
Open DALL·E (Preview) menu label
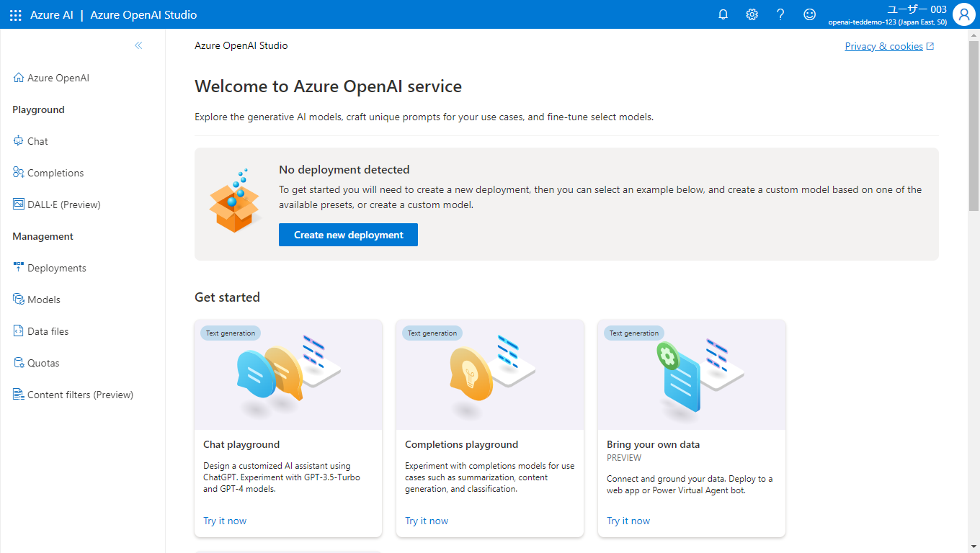(64, 204)
